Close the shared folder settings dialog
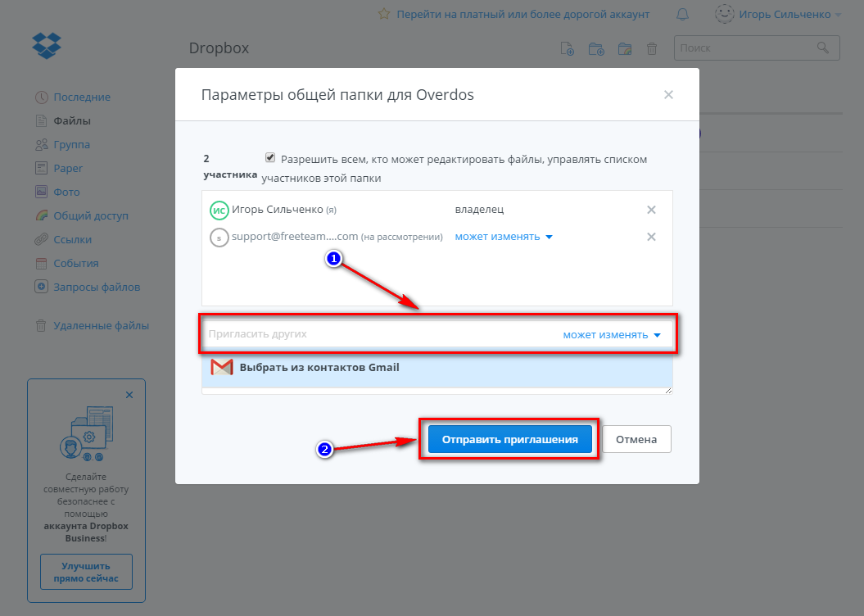Screen dimensions: 864x616 668,95
